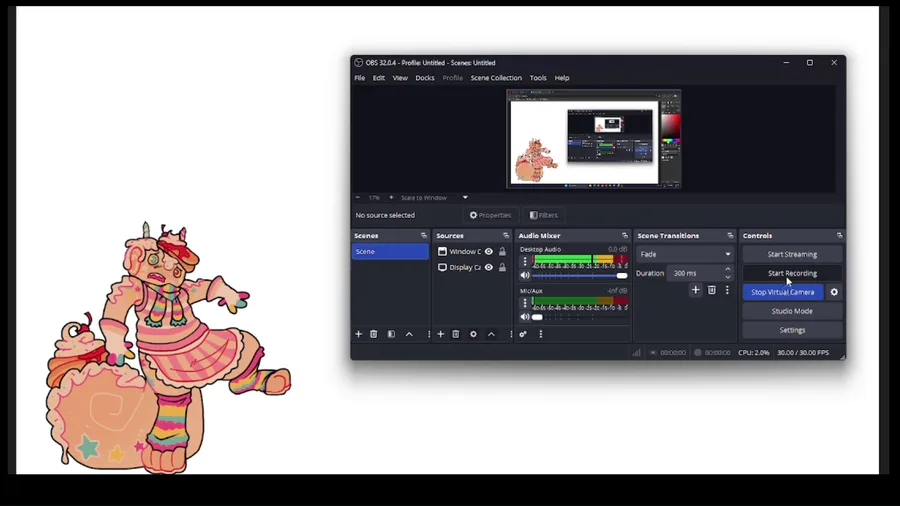Decrease transition duration with down arrow
The image size is (900, 506).
pos(728,277)
